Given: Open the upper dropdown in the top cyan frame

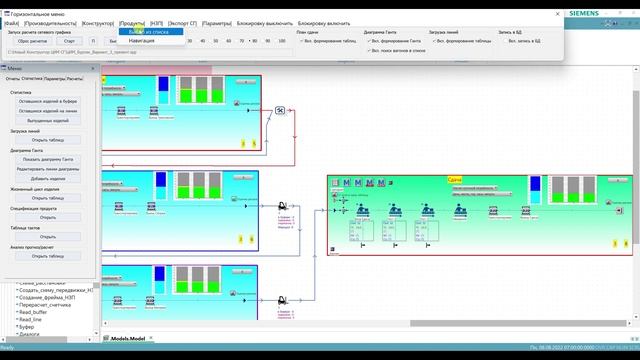Looking at the screenshot, I should coord(113,88).
